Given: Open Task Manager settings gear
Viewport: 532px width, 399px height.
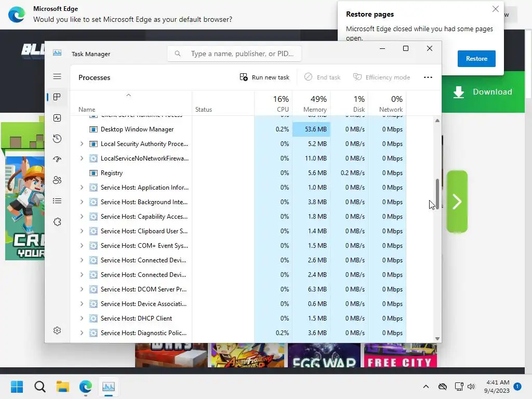Looking at the screenshot, I should (57, 330).
